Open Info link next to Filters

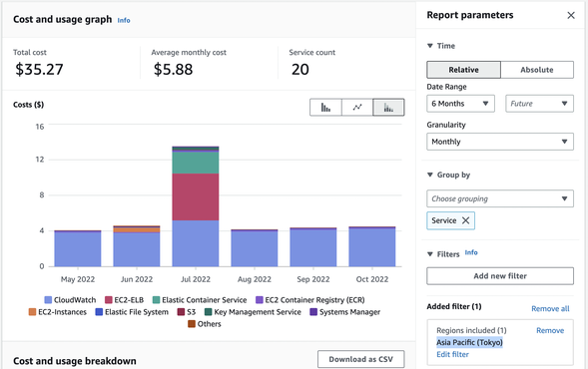tap(471, 252)
